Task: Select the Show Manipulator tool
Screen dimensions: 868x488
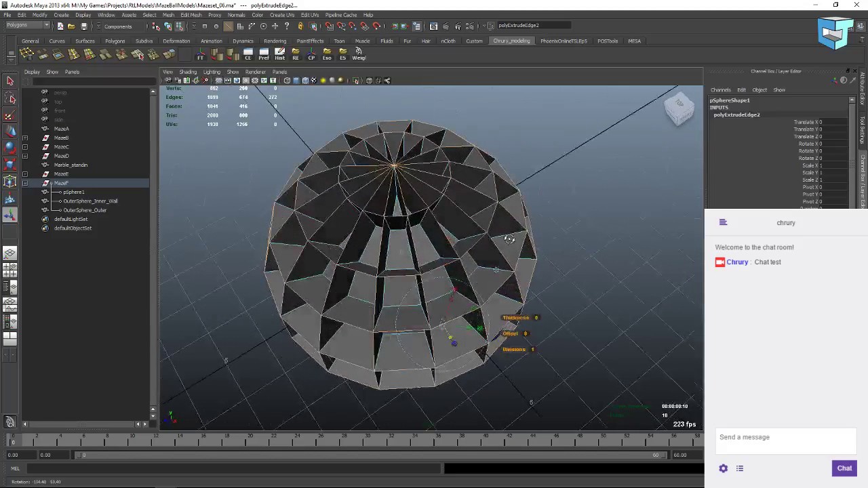Action: (x=9, y=216)
